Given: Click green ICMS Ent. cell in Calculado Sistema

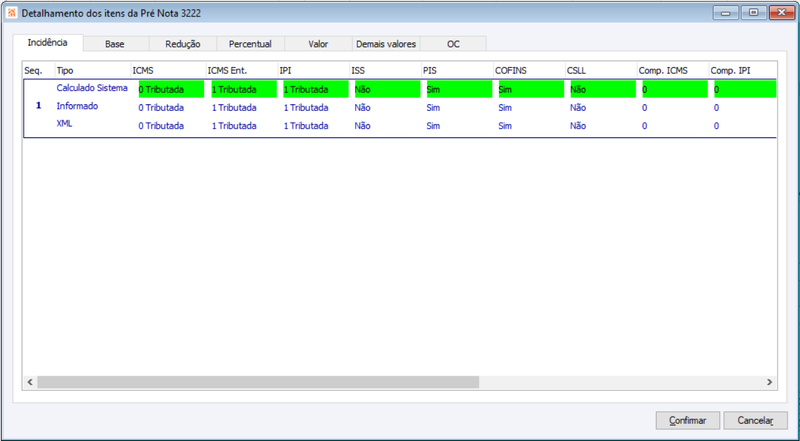Looking at the screenshot, I should [244, 89].
